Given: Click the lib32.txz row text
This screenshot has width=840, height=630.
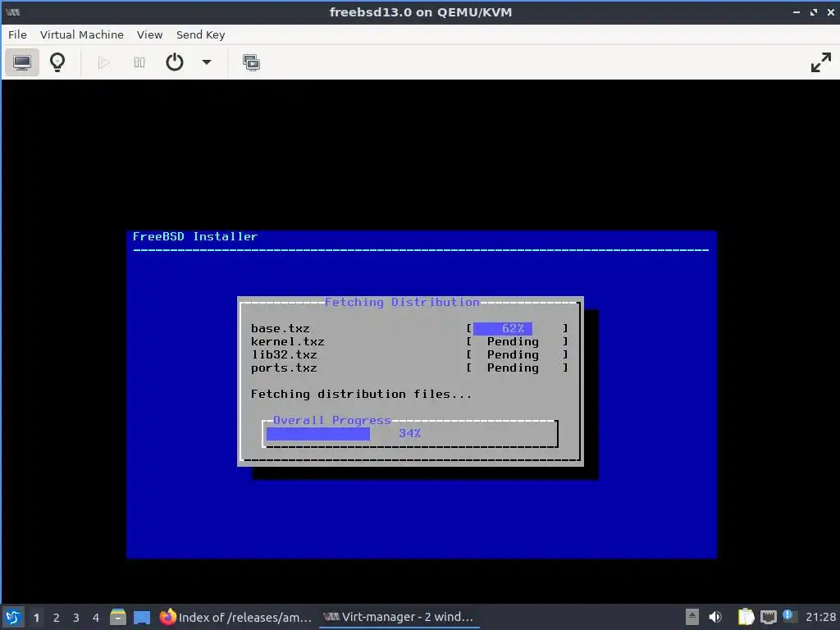Looking at the screenshot, I should [x=284, y=354].
